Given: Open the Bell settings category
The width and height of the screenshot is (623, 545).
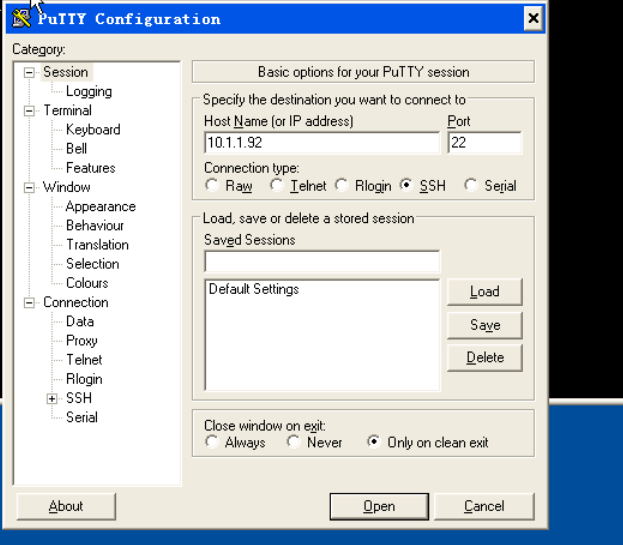Looking at the screenshot, I should tap(76, 149).
